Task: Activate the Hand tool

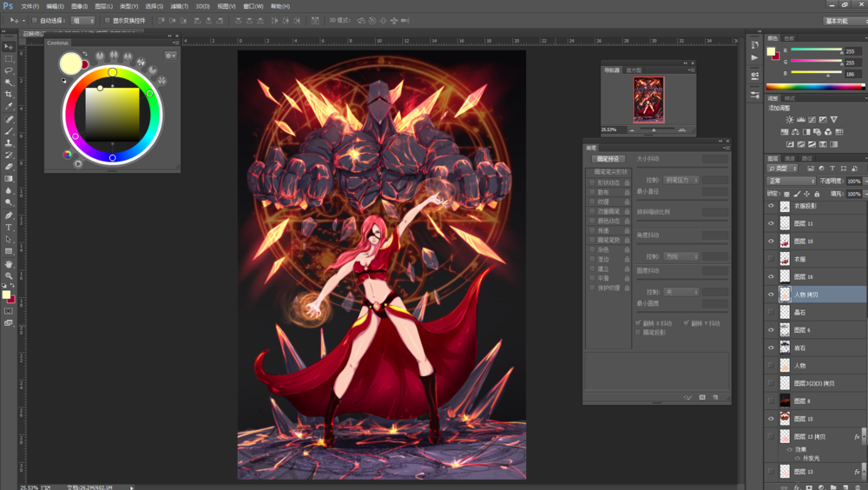Action: [9, 263]
